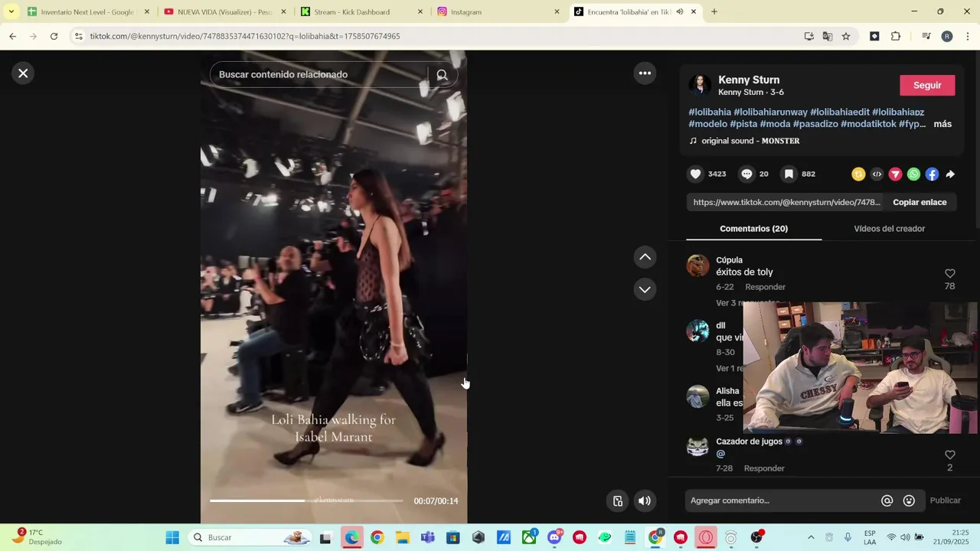Close the TikTok video viewer with the X
980x551 pixels.
[23, 73]
